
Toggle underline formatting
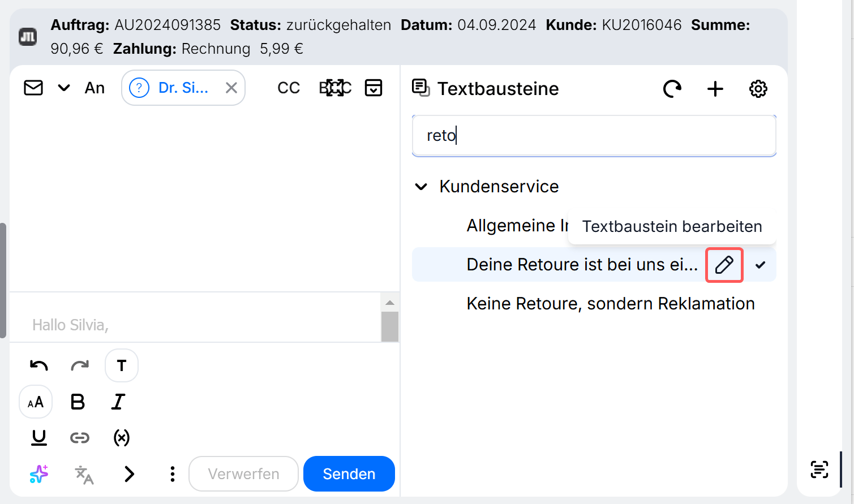(x=39, y=438)
